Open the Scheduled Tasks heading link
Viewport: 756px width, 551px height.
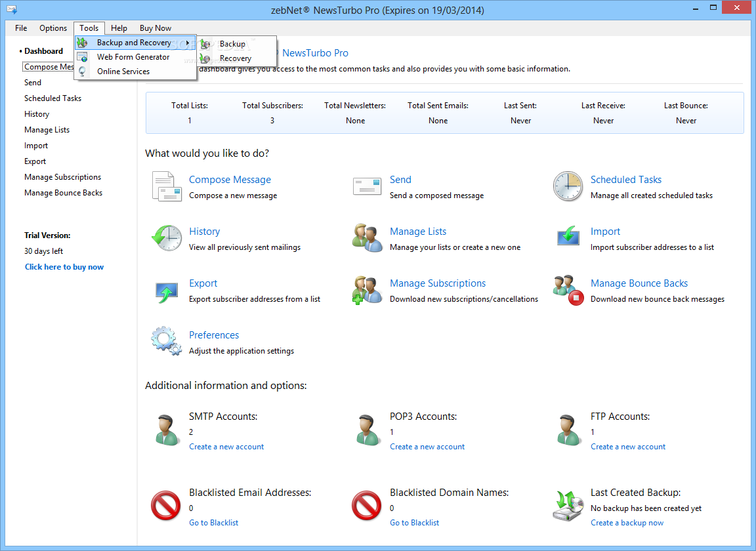coord(626,179)
